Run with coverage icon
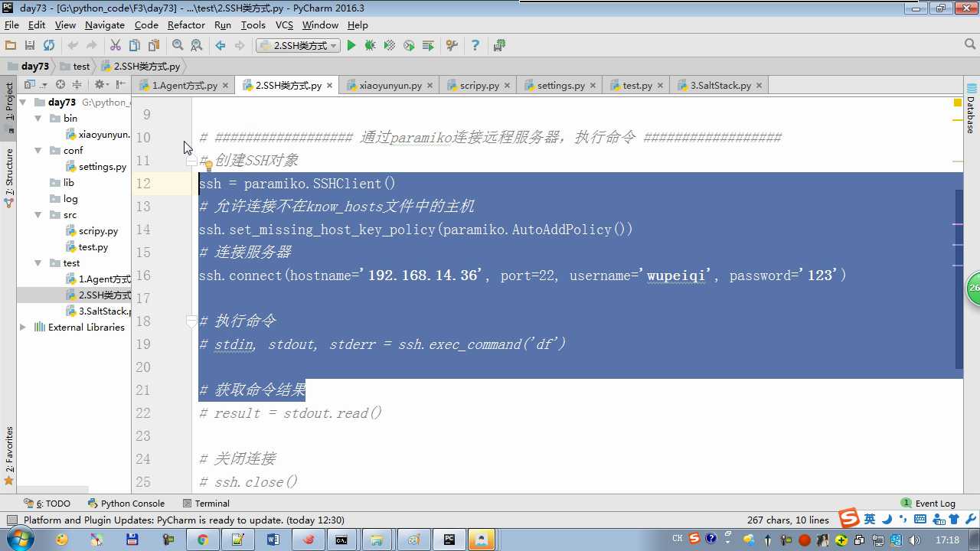 (x=390, y=46)
